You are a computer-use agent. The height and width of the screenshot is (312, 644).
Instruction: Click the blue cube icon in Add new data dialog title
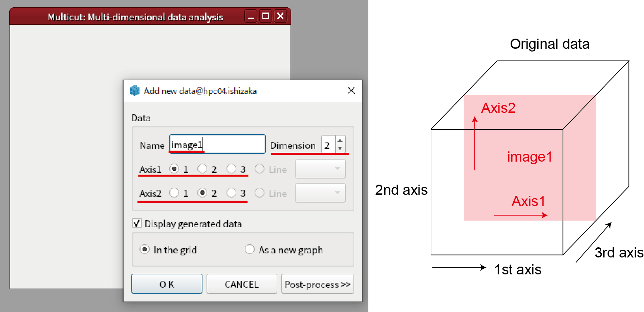pos(134,90)
